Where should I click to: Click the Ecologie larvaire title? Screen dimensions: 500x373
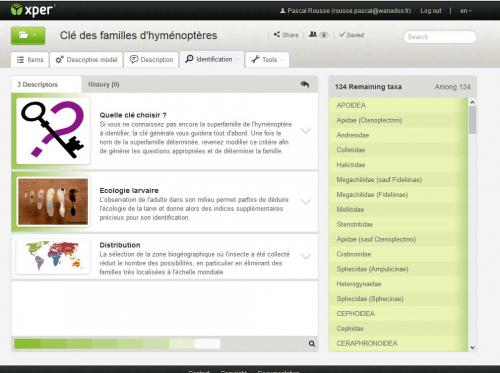(129, 190)
